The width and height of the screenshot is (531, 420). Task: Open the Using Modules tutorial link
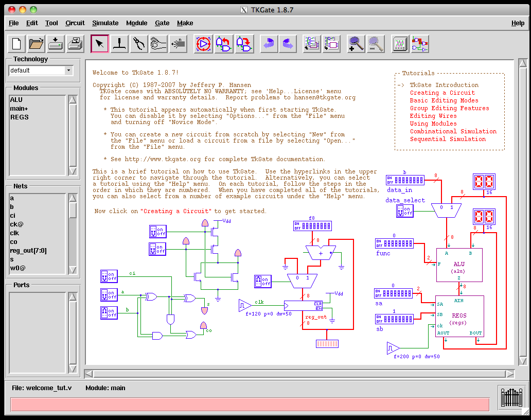tap(433, 124)
